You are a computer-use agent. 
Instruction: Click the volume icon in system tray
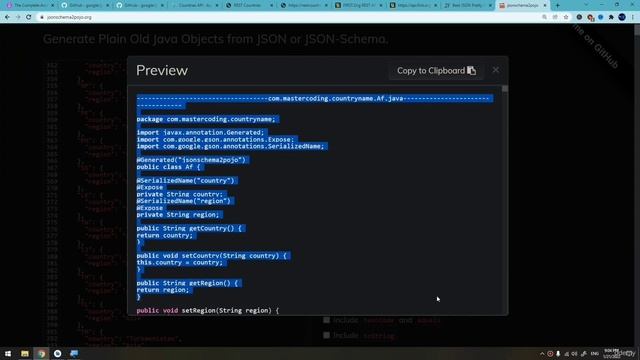click(x=575, y=354)
